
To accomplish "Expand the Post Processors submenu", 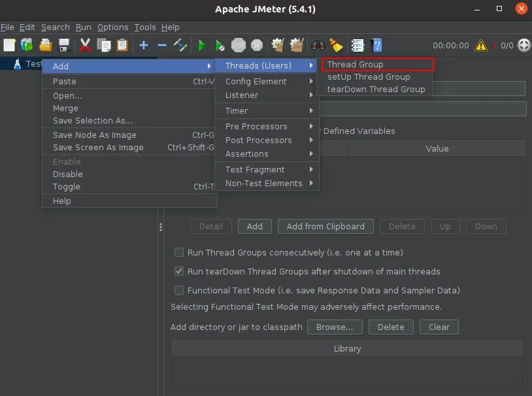I will [267, 140].
